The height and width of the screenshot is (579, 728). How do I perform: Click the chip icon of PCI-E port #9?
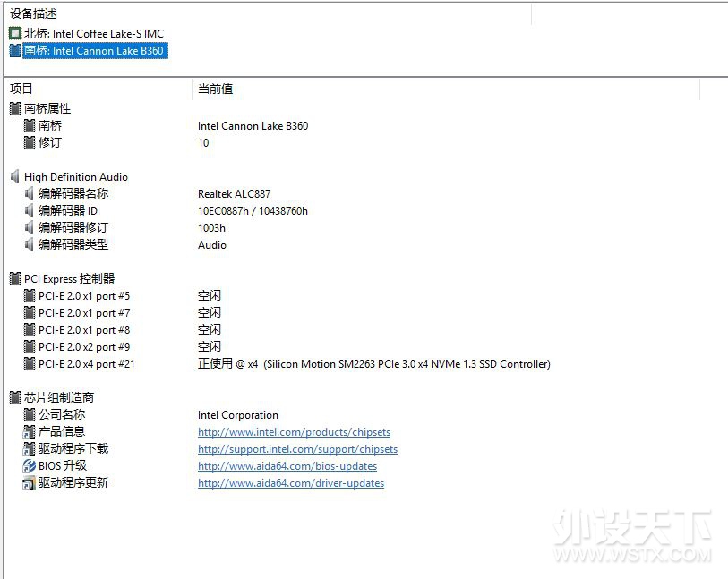pos(30,346)
